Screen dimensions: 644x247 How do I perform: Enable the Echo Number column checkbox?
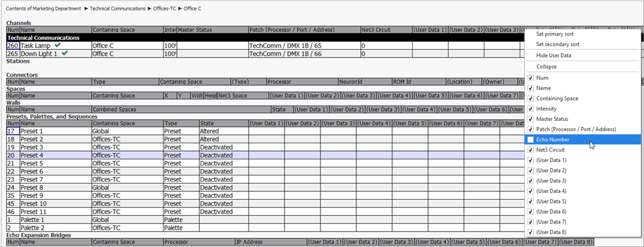click(531, 139)
